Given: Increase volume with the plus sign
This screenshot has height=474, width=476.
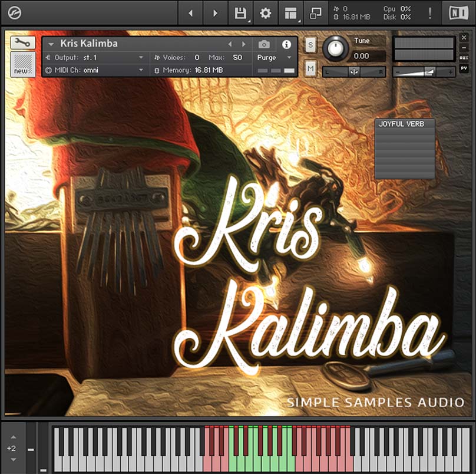Looking at the screenshot, I should coord(451,73).
